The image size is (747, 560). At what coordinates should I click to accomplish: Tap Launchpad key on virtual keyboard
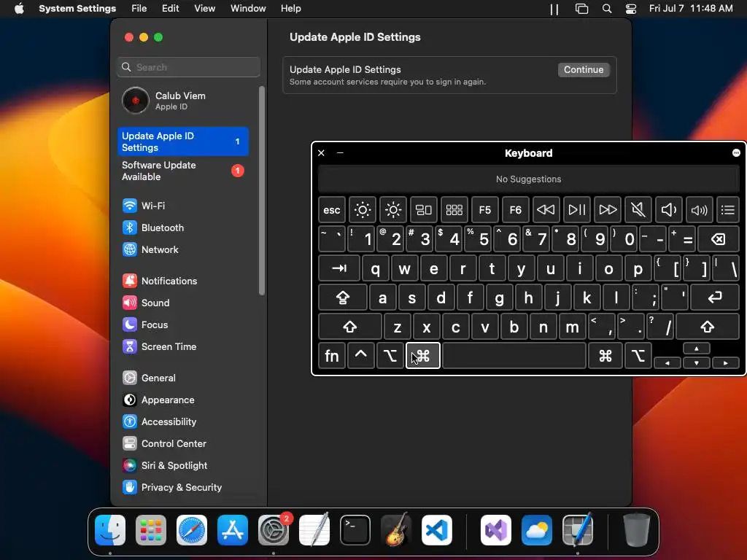(x=454, y=209)
